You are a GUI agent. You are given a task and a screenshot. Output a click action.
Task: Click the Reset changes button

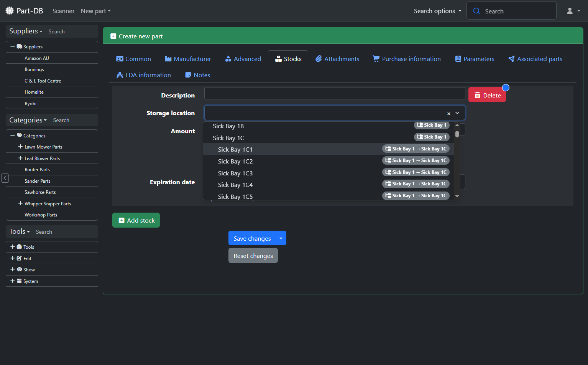point(253,256)
